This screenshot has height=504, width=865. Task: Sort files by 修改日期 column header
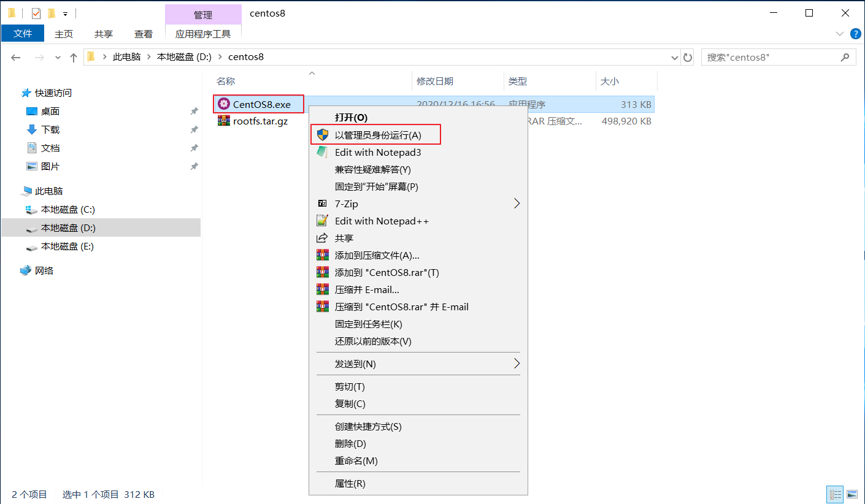(435, 81)
